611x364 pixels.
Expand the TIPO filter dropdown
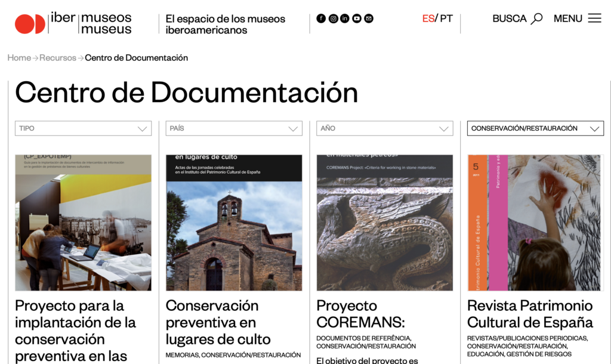(83, 128)
